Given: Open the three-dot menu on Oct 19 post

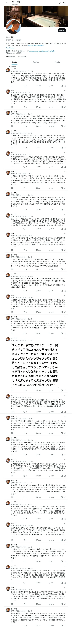Looking at the screenshot, I should (65, 112).
